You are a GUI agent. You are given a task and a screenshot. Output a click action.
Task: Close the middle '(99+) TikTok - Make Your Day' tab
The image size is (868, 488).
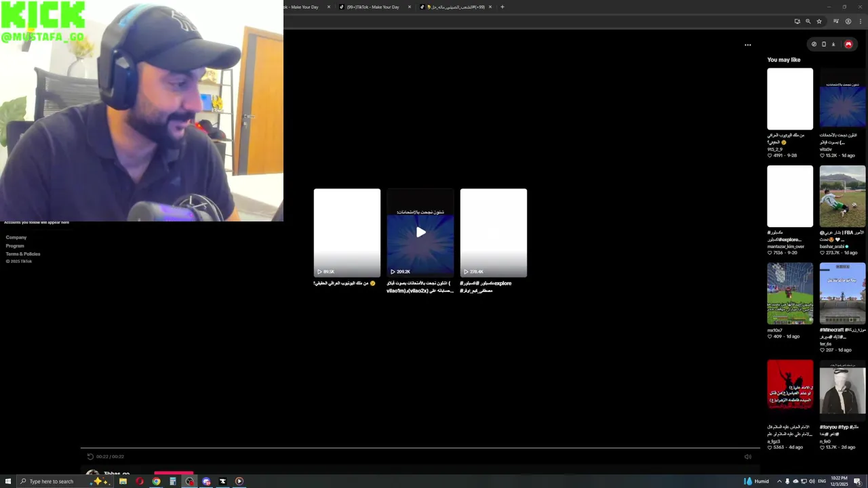pos(410,7)
